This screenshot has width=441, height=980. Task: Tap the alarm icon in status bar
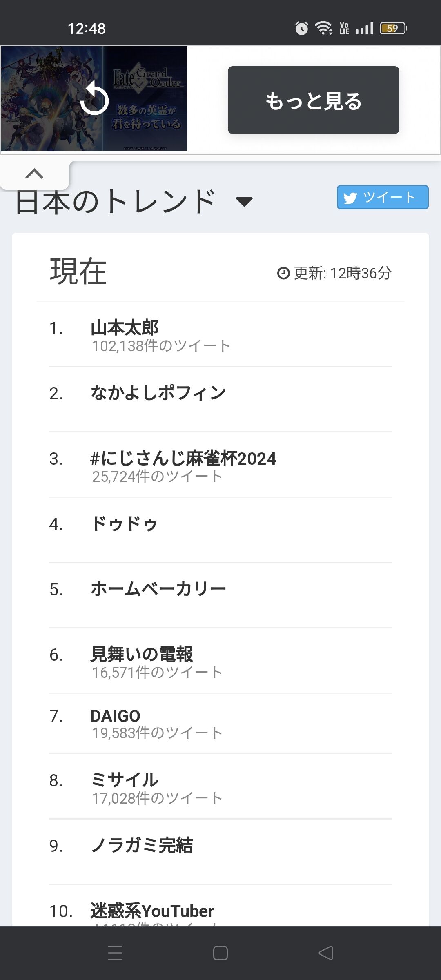(302, 28)
